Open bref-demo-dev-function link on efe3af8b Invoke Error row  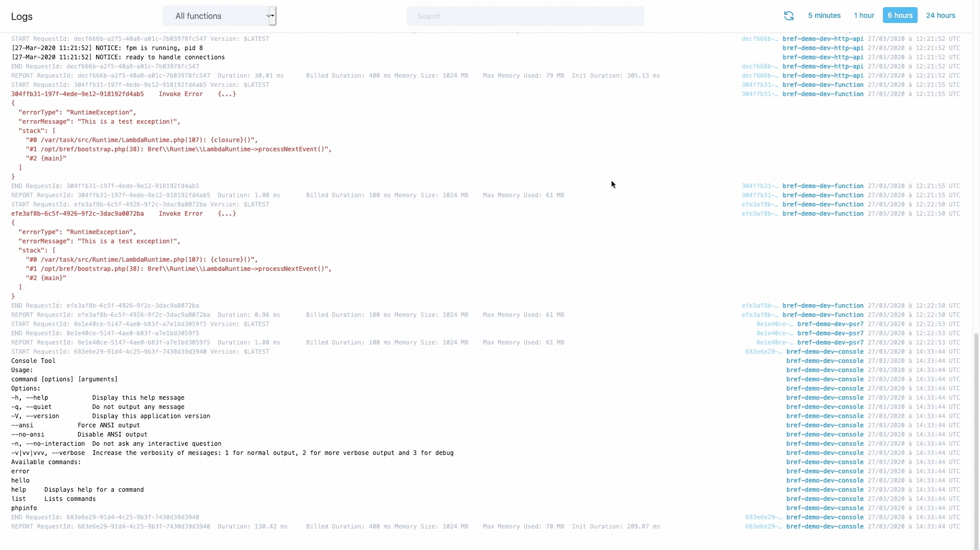click(823, 214)
